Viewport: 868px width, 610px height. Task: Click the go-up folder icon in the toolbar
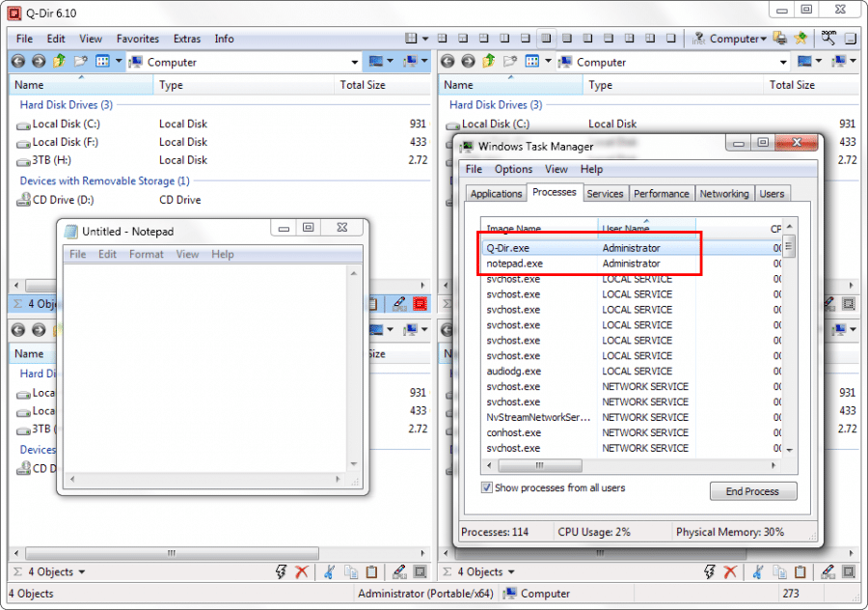pyautogui.click(x=61, y=62)
